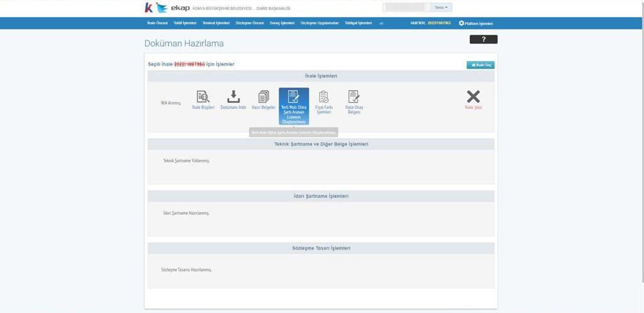
Task: Click the İhale Seç button
Action: click(480, 65)
